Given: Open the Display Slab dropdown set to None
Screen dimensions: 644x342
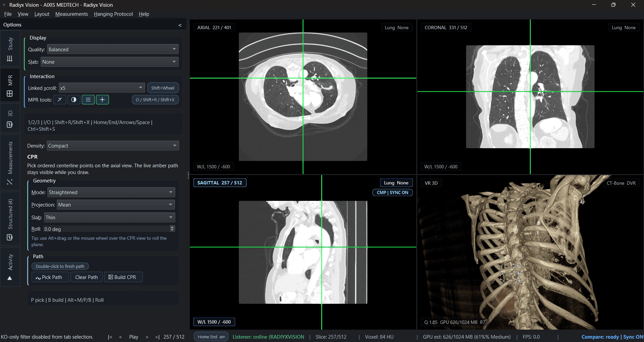Looking at the screenshot, I should point(110,62).
